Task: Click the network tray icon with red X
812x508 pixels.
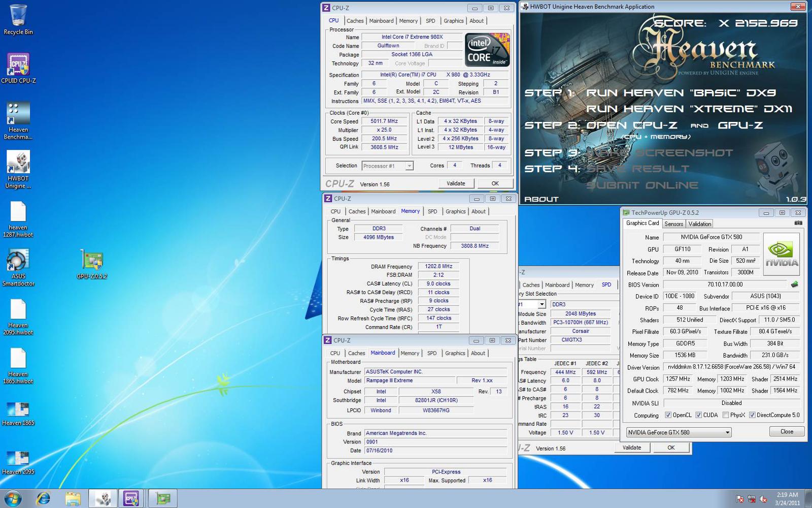Action: pos(751,499)
